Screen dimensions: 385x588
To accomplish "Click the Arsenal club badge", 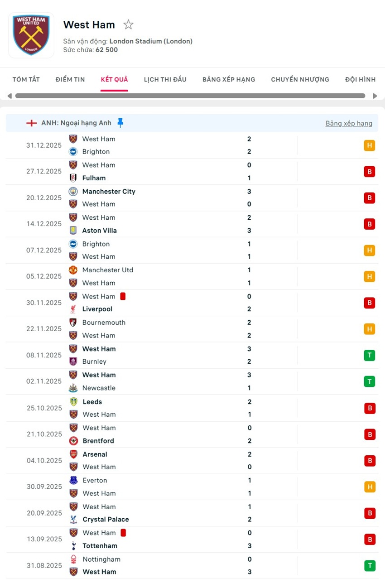I will tap(73, 454).
